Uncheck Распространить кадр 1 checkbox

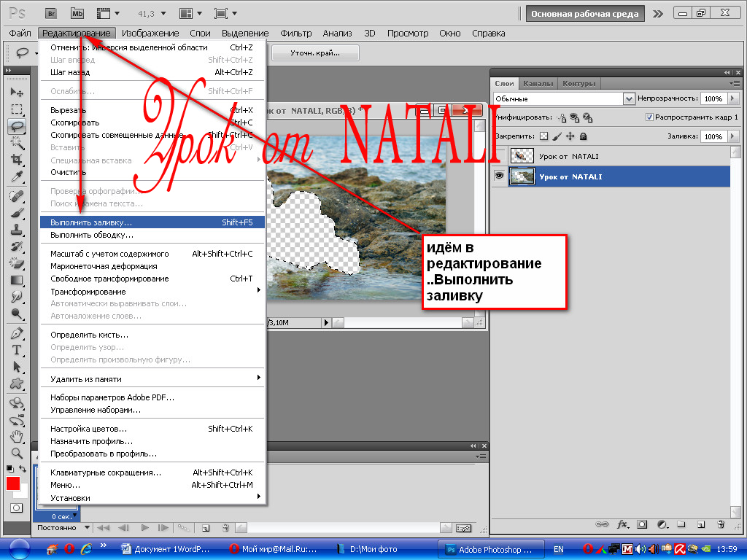pyautogui.click(x=649, y=117)
